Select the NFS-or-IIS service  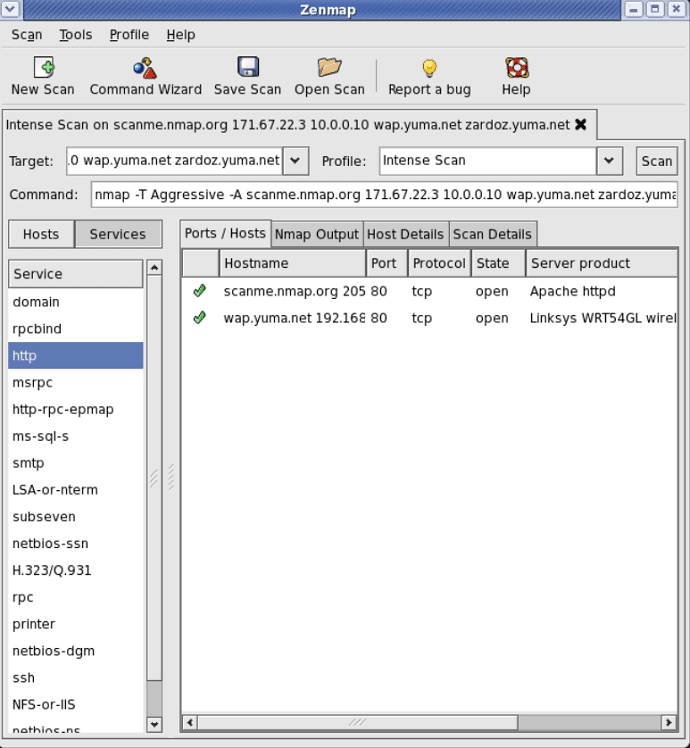[x=75, y=705]
